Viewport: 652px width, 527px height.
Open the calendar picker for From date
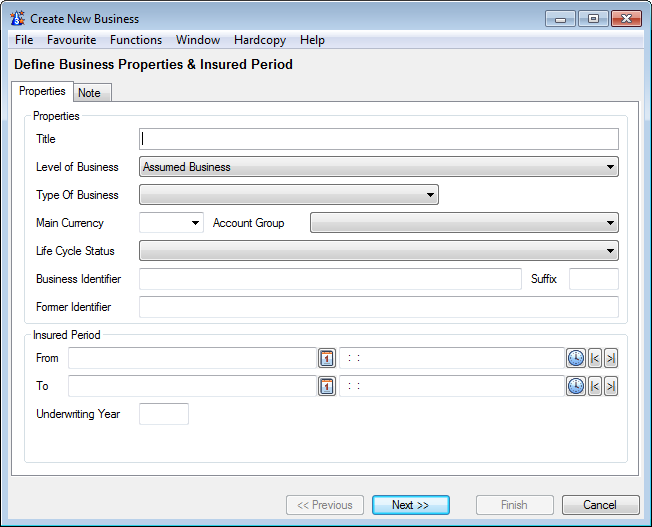(327, 358)
